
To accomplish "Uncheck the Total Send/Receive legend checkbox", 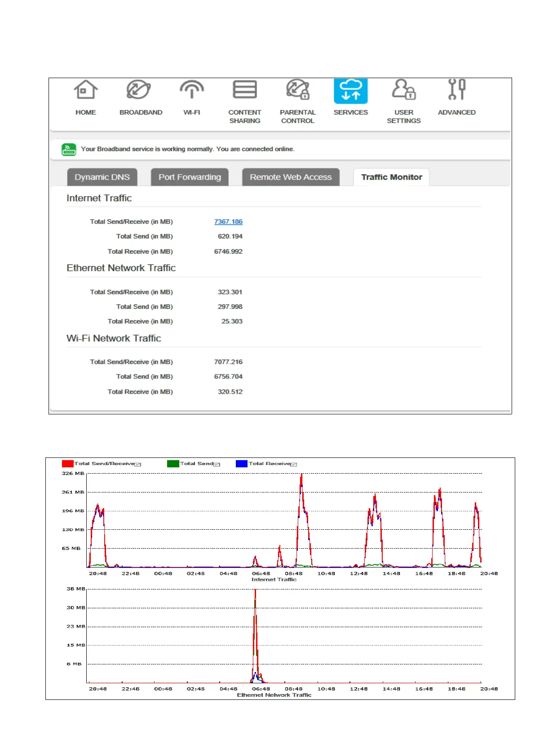I will click(x=138, y=464).
